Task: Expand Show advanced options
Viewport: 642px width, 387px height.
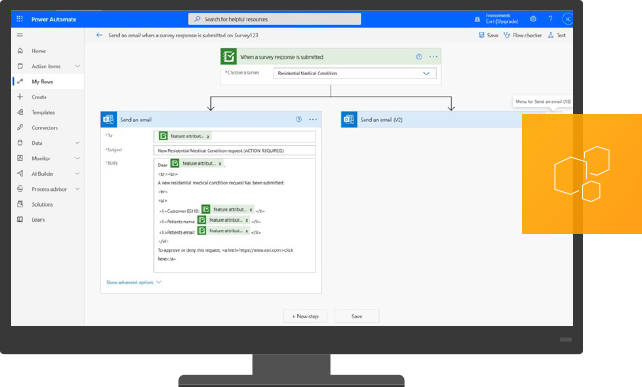Action: point(134,283)
